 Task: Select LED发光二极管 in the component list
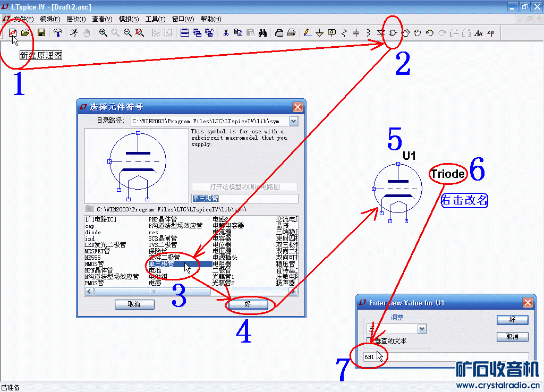click(x=106, y=245)
